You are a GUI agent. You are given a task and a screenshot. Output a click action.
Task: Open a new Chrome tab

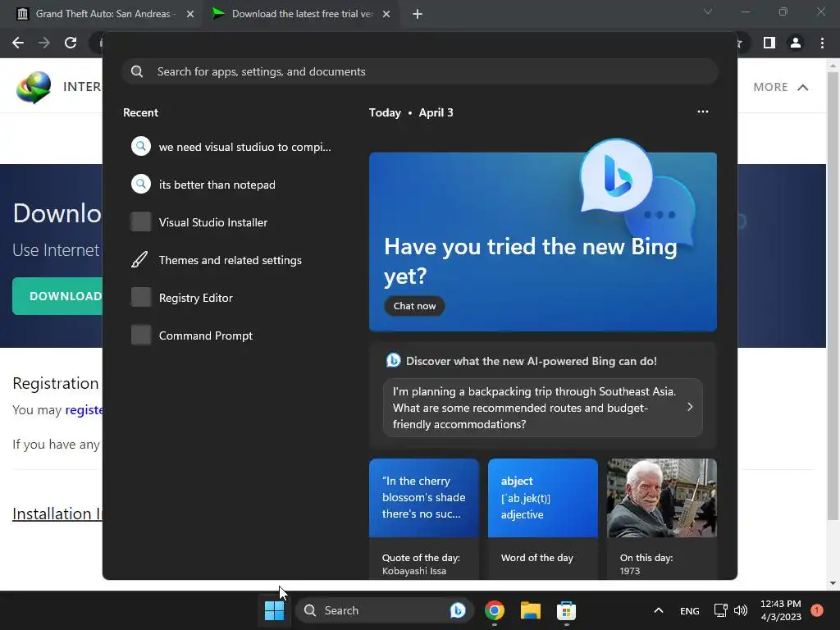pyautogui.click(x=418, y=15)
